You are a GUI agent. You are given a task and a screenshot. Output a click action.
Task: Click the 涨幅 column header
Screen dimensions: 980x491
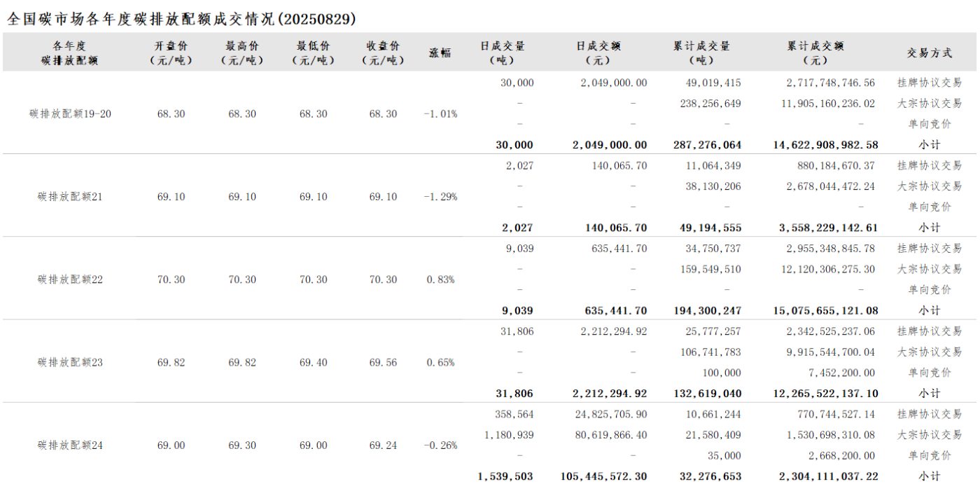click(x=440, y=53)
